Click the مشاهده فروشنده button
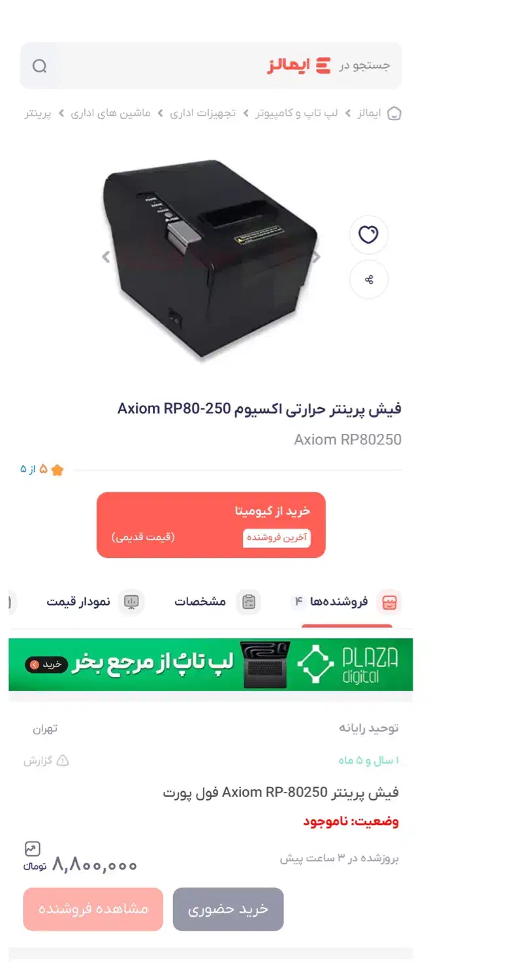The image size is (508, 980). [x=93, y=909]
